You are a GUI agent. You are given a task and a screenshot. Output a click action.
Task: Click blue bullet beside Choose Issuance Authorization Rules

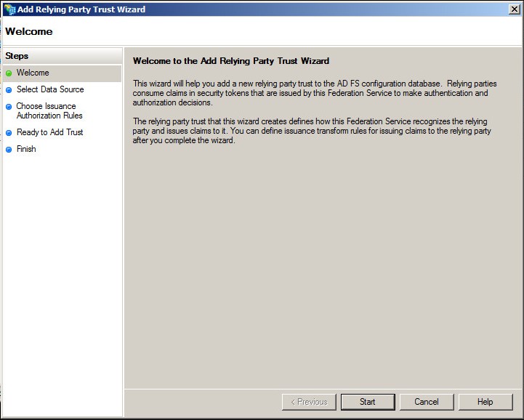point(9,107)
